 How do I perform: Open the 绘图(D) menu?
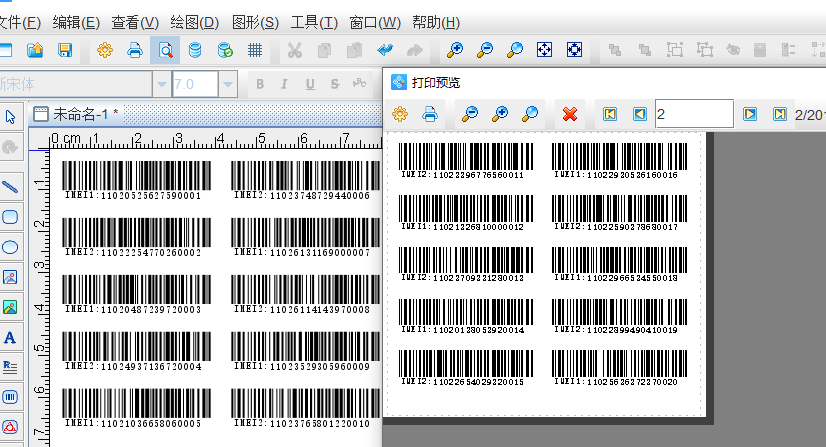(x=195, y=22)
